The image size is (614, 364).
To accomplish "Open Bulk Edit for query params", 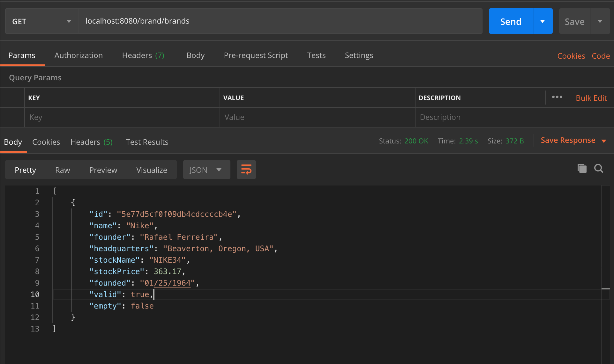I will 591,98.
